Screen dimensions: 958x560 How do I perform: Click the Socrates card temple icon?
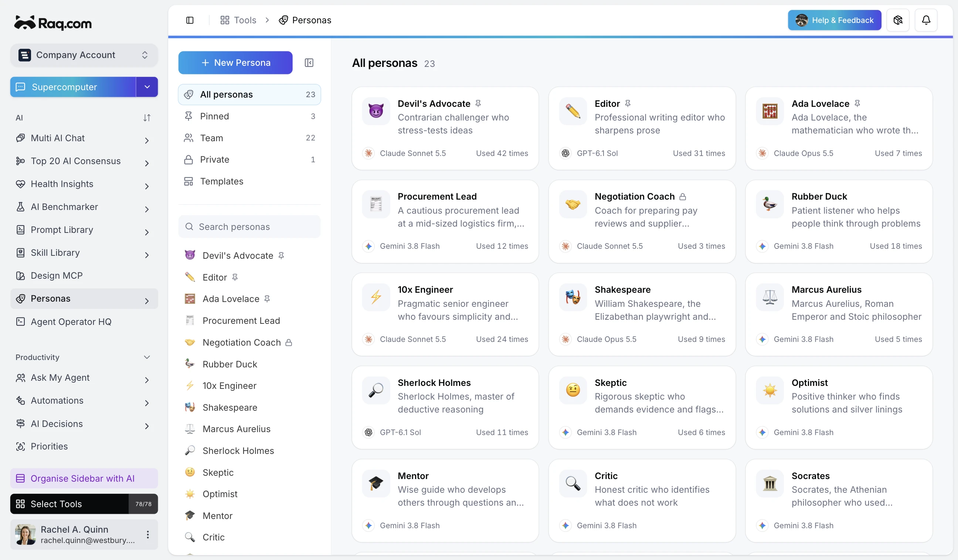[x=770, y=483]
